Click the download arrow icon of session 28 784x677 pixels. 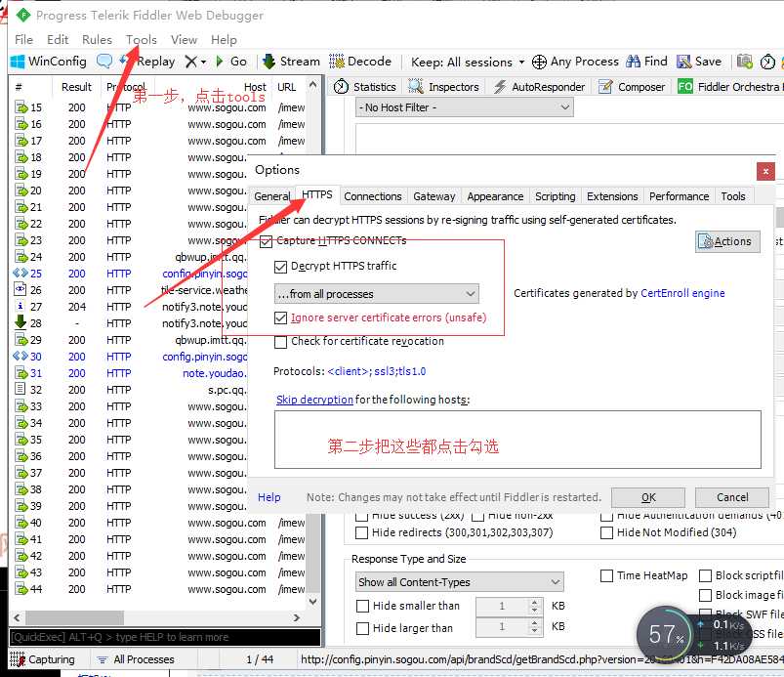click(21, 321)
